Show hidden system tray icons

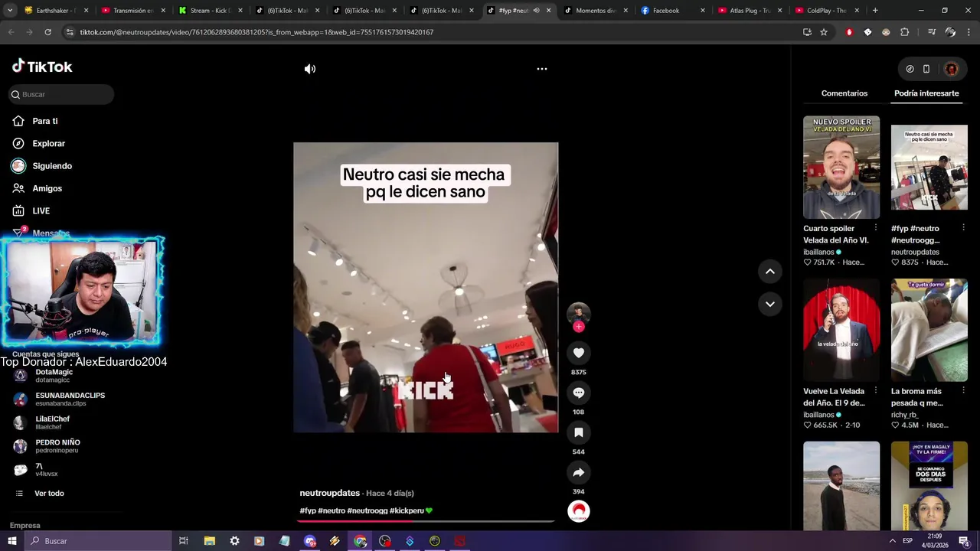tap(892, 541)
